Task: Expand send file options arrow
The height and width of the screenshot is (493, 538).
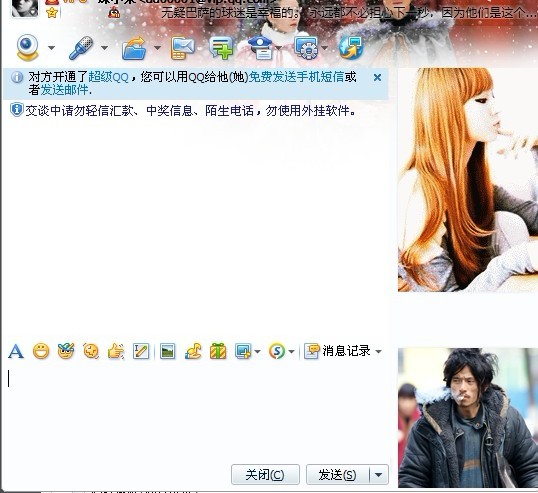Action: tap(157, 48)
